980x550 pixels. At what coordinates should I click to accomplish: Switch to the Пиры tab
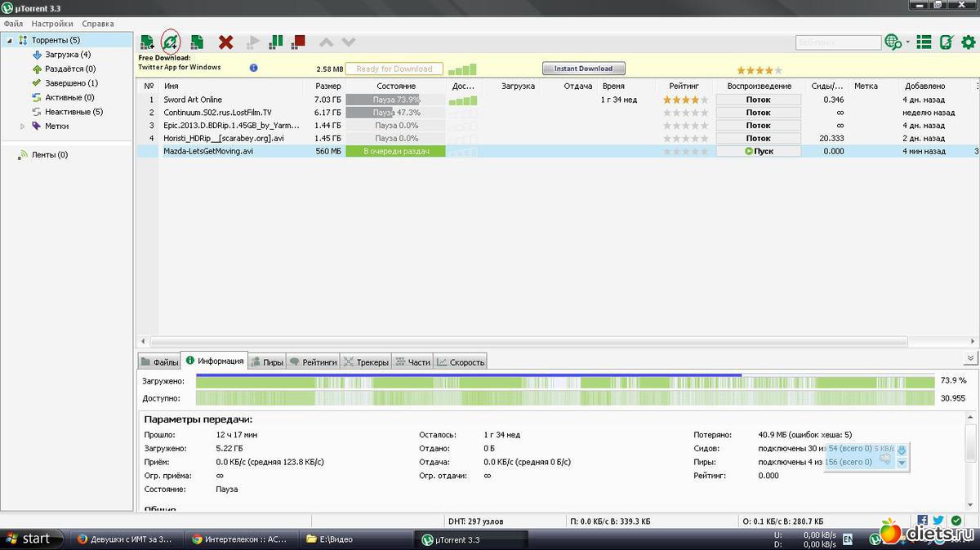[x=267, y=361]
